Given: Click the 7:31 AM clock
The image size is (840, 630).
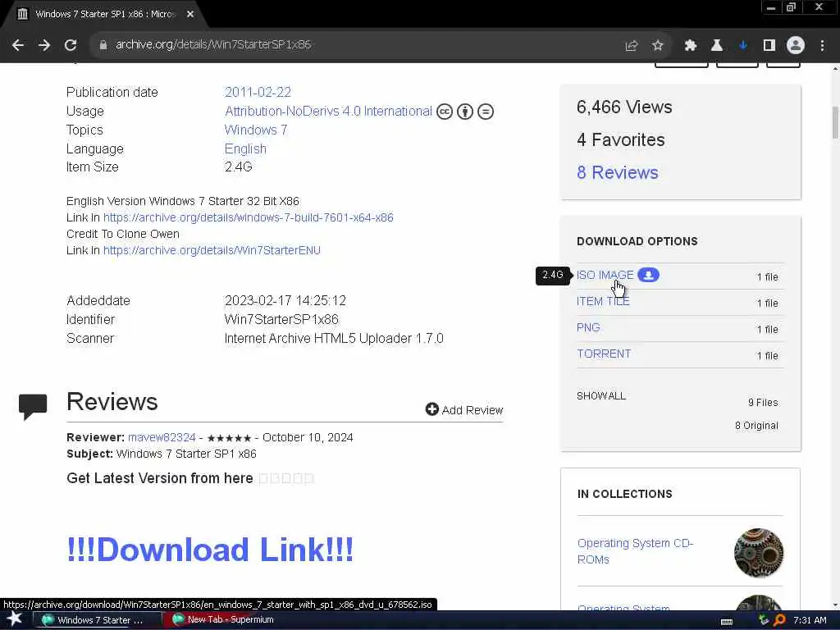Looking at the screenshot, I should coord(810,620).
